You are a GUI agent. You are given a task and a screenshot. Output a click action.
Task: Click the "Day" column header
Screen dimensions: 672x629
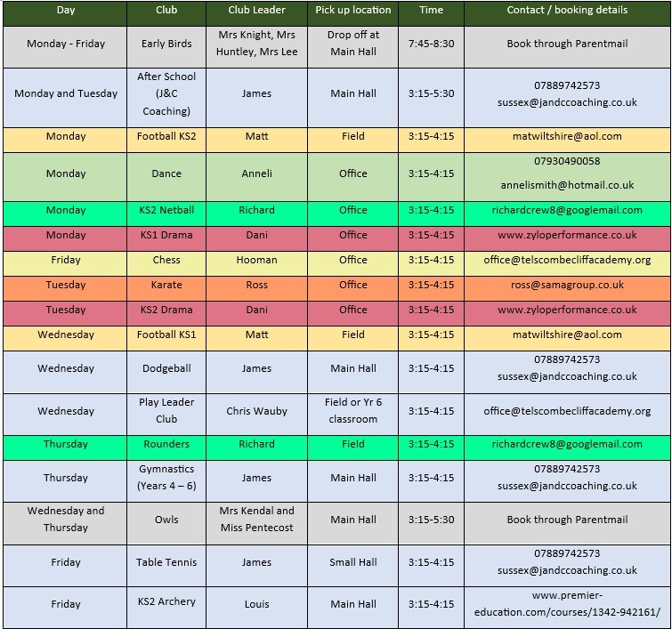(65, 11)
